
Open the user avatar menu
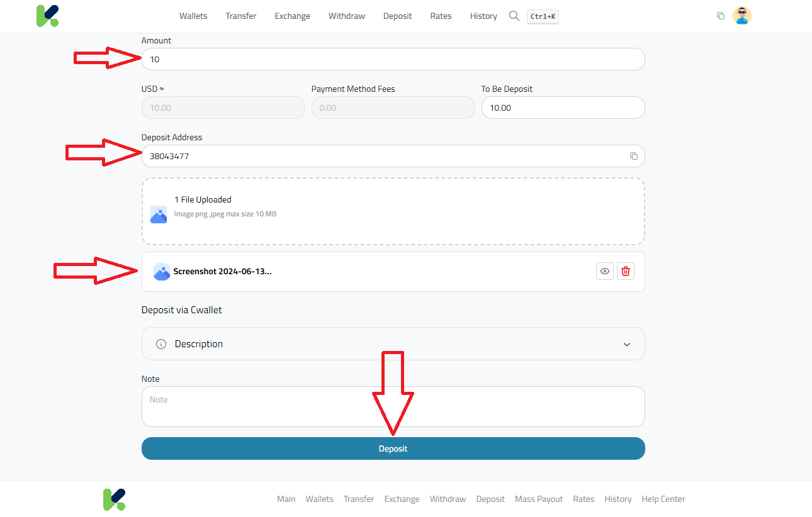coord(742,16)
